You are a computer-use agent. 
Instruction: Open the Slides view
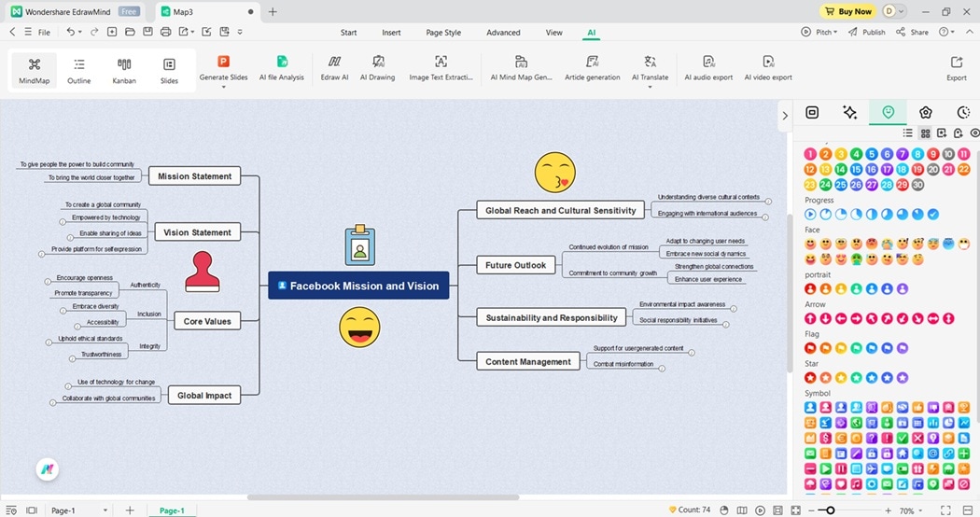click(x=169, y=70)
